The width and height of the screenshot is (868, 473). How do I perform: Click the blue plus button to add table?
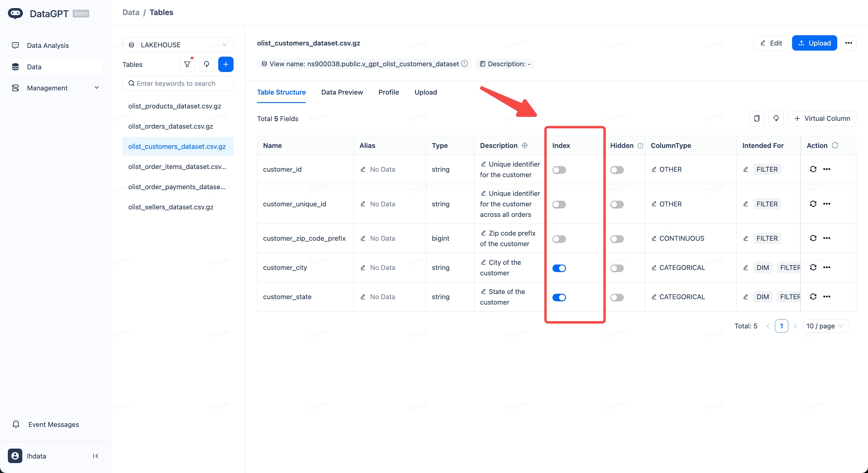coord(225,64)
